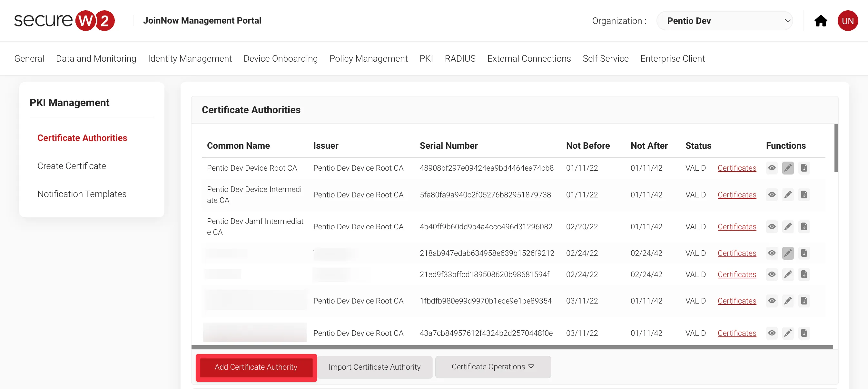Click the Status column header

[698, 145]
